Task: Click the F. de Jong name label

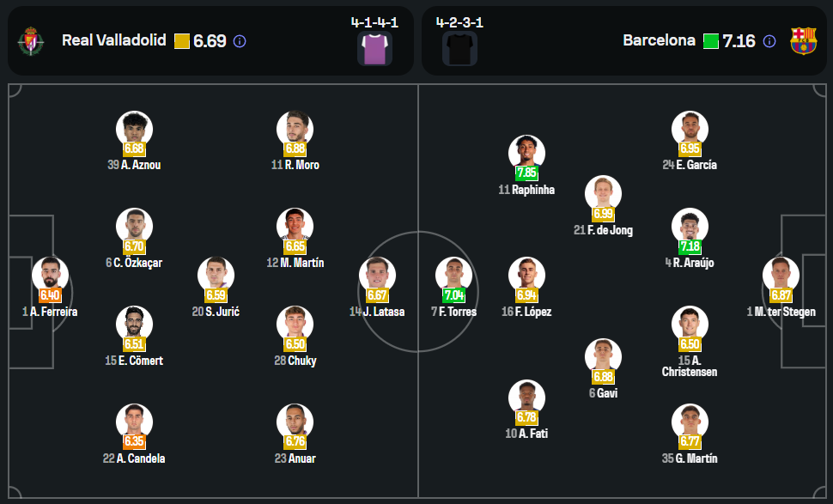Action: (x=609, y=230)
